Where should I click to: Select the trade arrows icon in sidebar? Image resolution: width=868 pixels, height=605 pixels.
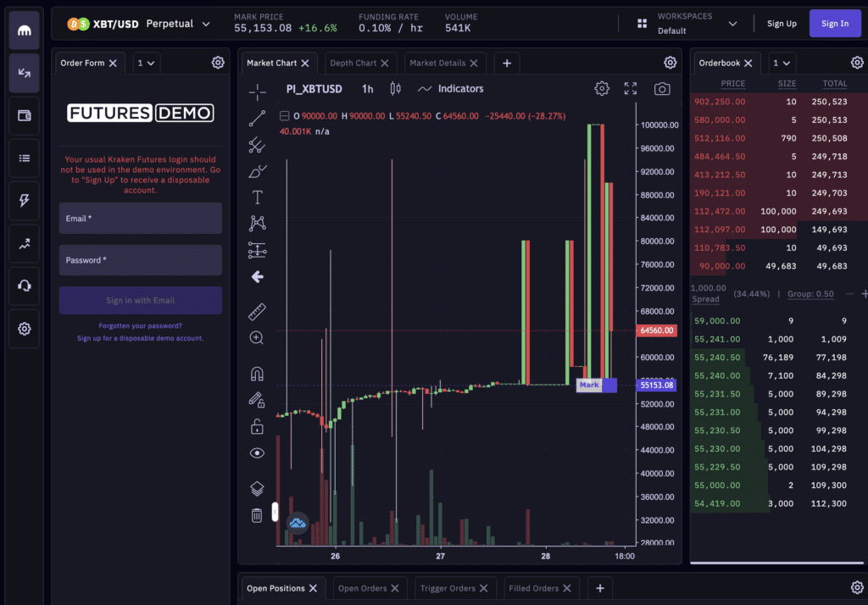[25, 73]
